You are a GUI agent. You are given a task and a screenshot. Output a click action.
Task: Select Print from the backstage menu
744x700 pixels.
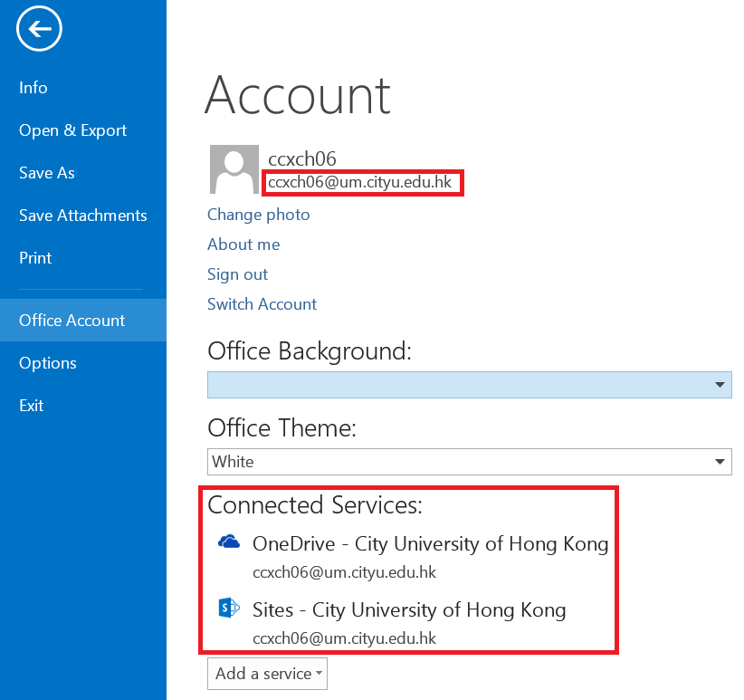(x=35, y=258)
